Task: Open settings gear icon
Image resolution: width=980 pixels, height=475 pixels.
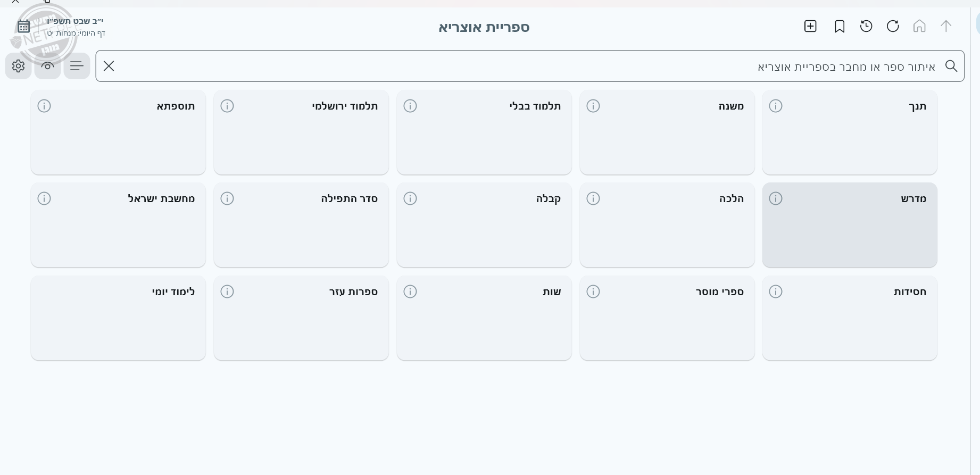Action: pos(18,66)
